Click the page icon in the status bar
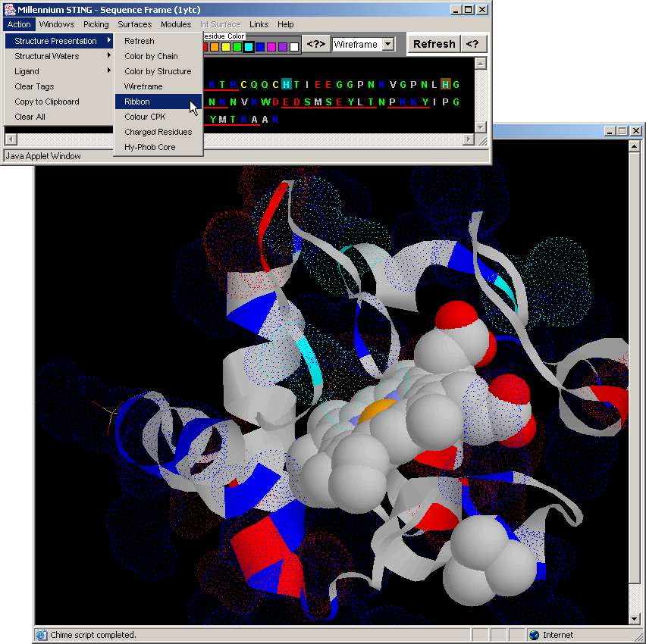 [x=42, y=635]
